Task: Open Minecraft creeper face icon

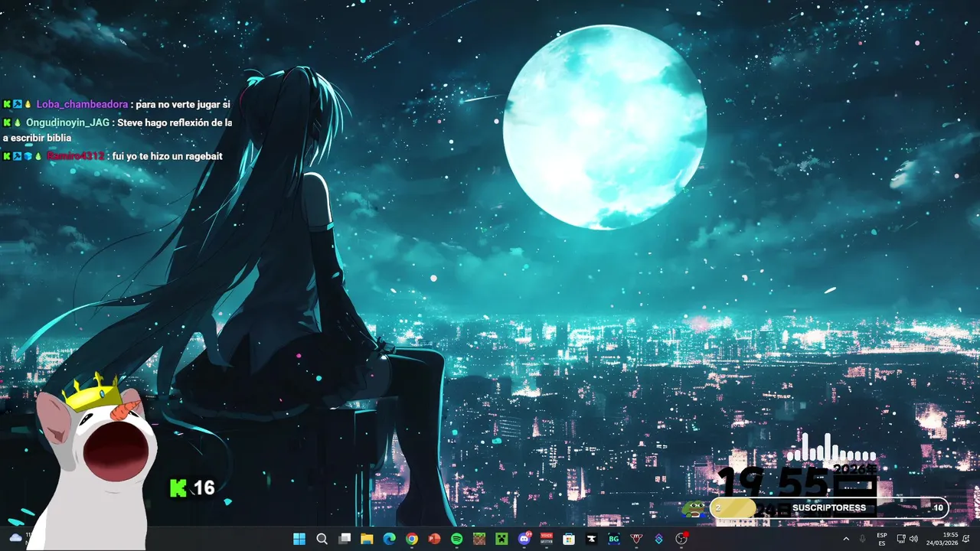Action: [x=501, y=539]
